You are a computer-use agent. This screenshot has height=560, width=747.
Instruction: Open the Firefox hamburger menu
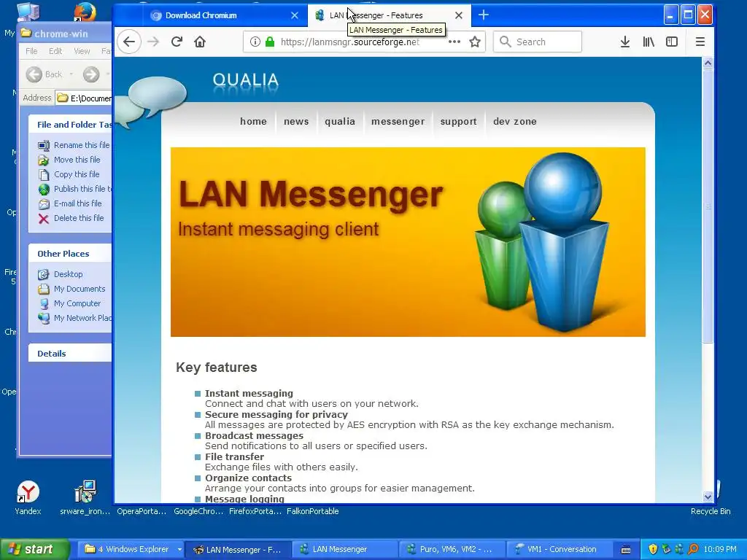(x=700, y=42)
